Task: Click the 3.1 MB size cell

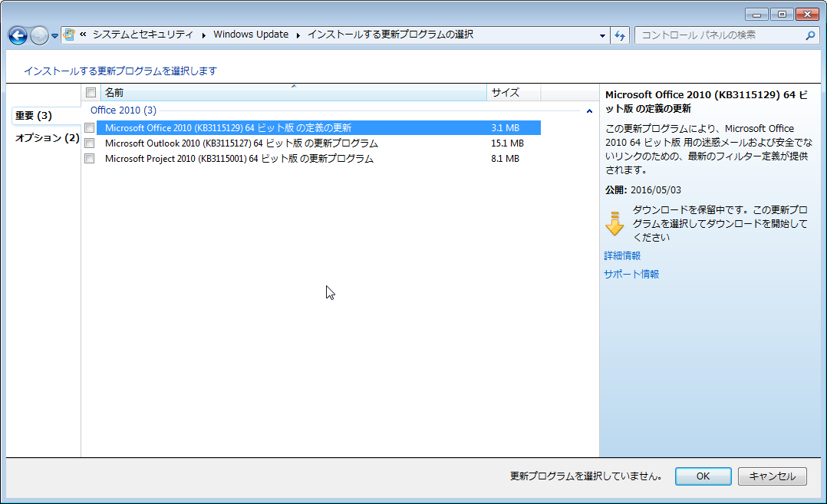Action: [506, 128]
